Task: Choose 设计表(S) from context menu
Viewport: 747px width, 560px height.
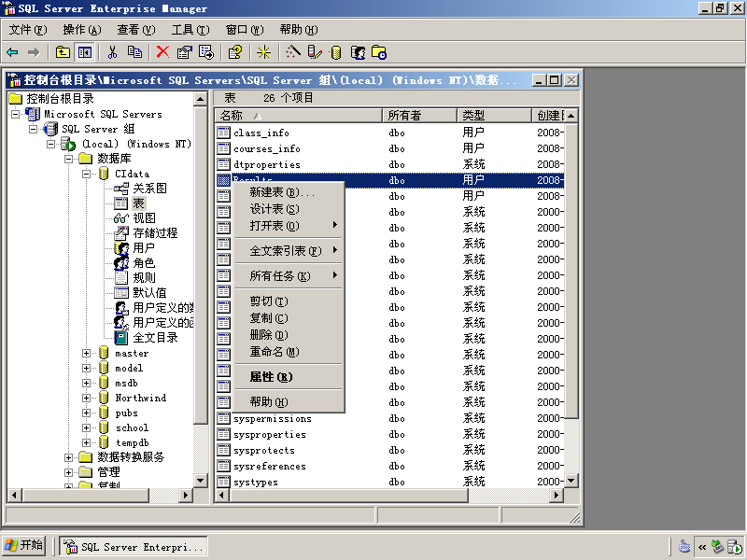Action: click(289, 209)
